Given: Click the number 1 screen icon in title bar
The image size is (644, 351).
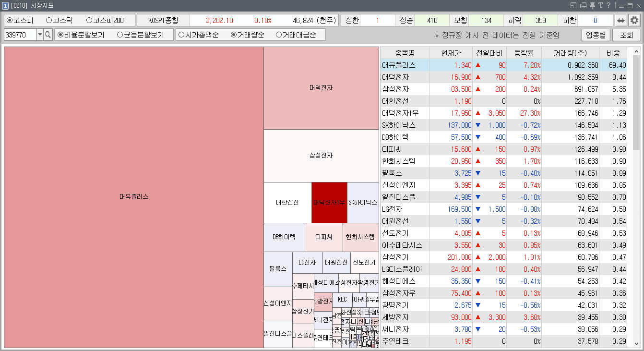Looking at the screenshot, I should 5,5.
